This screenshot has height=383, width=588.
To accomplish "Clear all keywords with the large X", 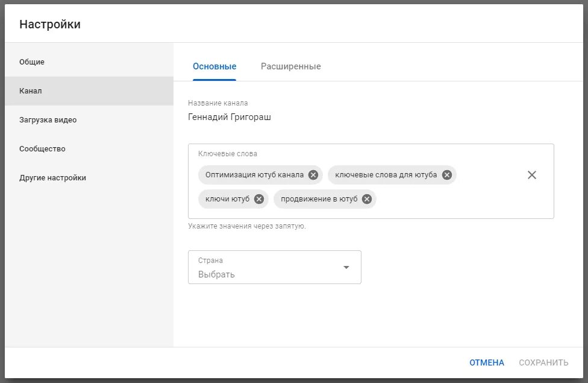I will [532, 175].
